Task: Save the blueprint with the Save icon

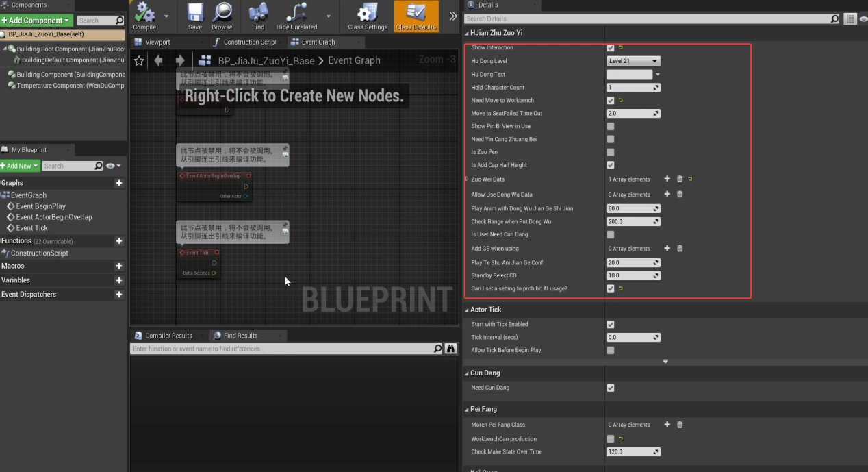Action: pyautogui.click(x=195, y=16)
